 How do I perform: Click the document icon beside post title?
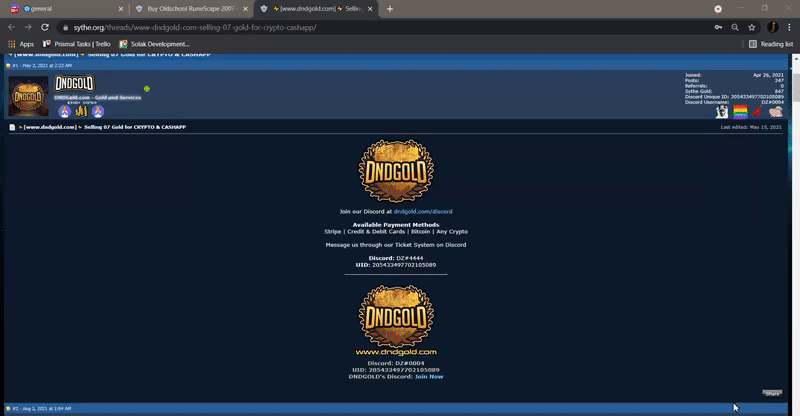tap(12, 127)
